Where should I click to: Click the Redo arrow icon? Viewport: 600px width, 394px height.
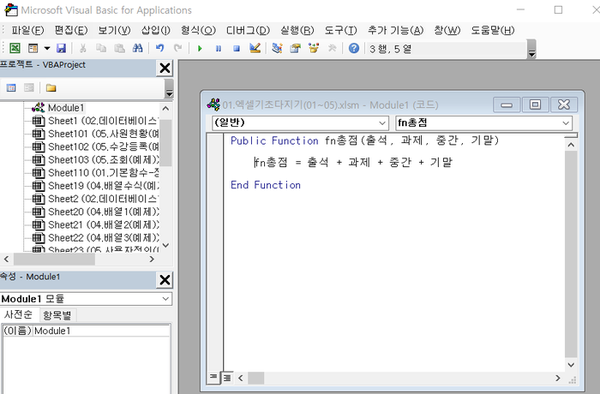pyautogui.click(x=178, y=48)
